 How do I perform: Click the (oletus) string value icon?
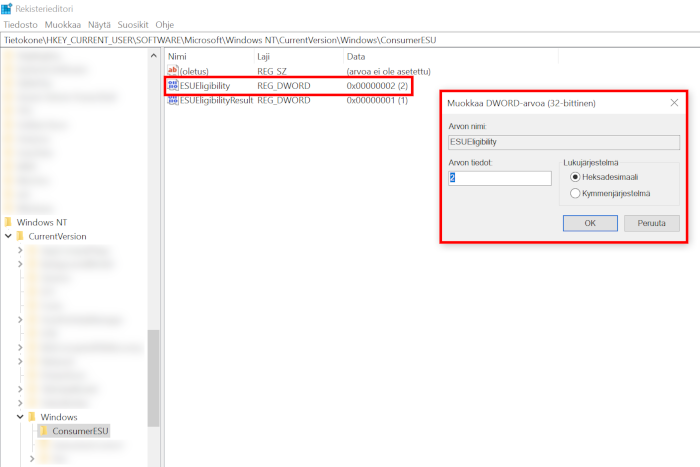(173, 71)
